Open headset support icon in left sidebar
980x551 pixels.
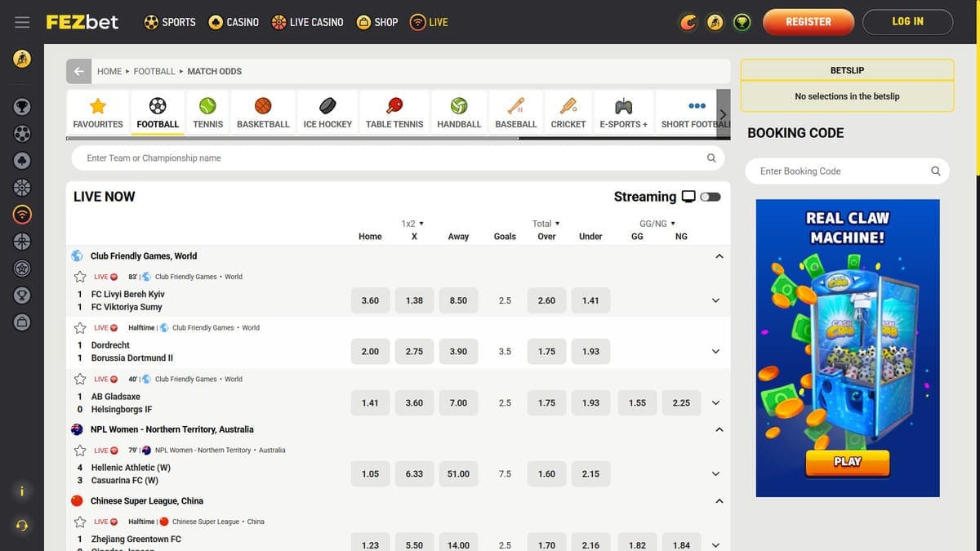[x=22, y=526]
